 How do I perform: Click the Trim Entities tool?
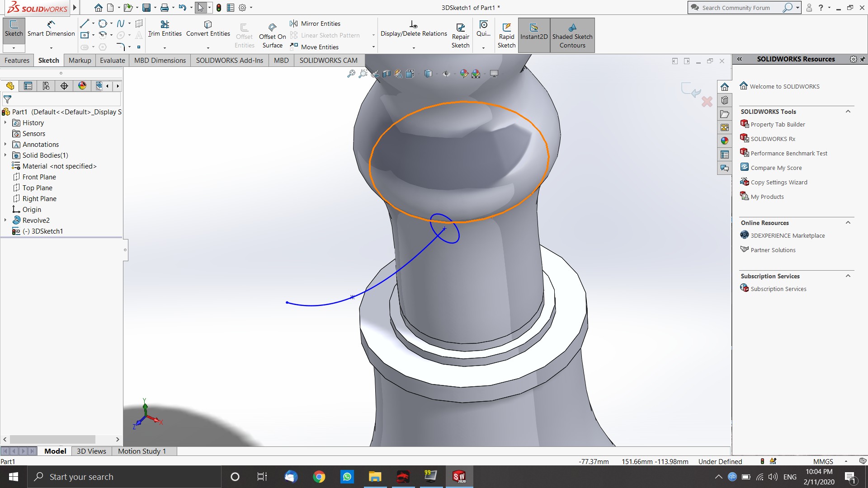[x=165, y=28]
